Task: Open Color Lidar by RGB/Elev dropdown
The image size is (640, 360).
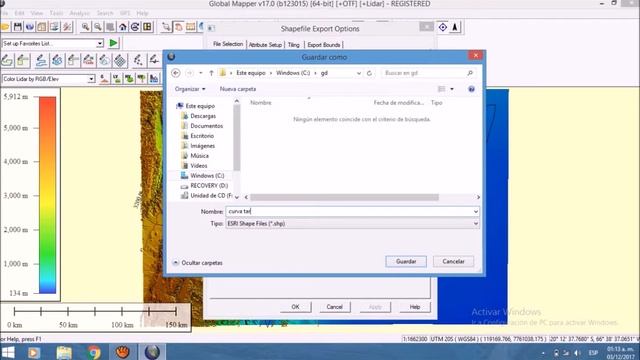Action: 91,79
